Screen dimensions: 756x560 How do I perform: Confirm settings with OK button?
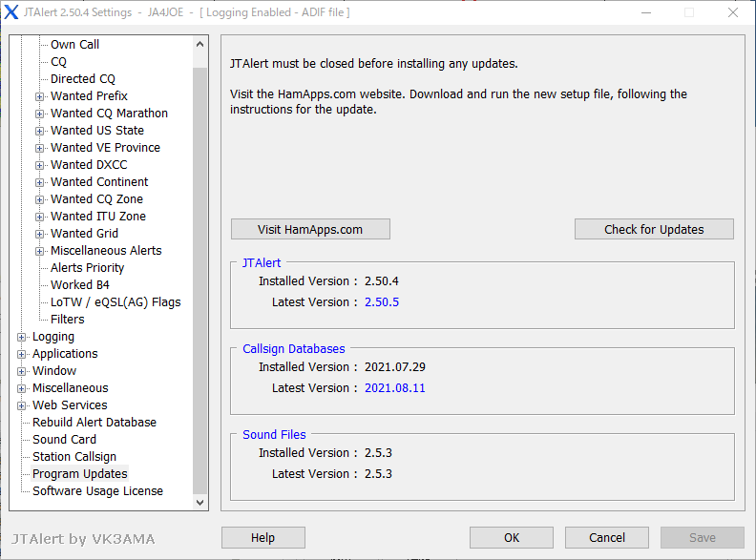pyautogui.click(x=512, y=537)
